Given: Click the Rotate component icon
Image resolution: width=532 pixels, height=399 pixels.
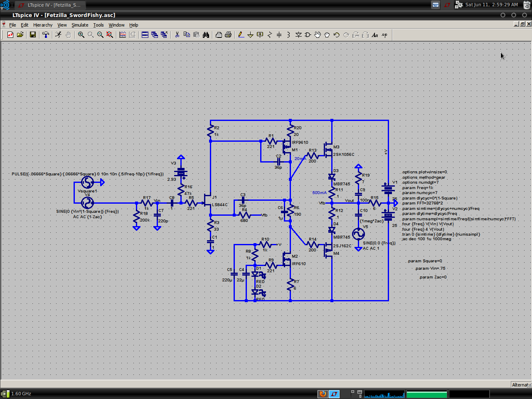Looking at the screenshot, I should pyautogui.click(x=356, y=35).
